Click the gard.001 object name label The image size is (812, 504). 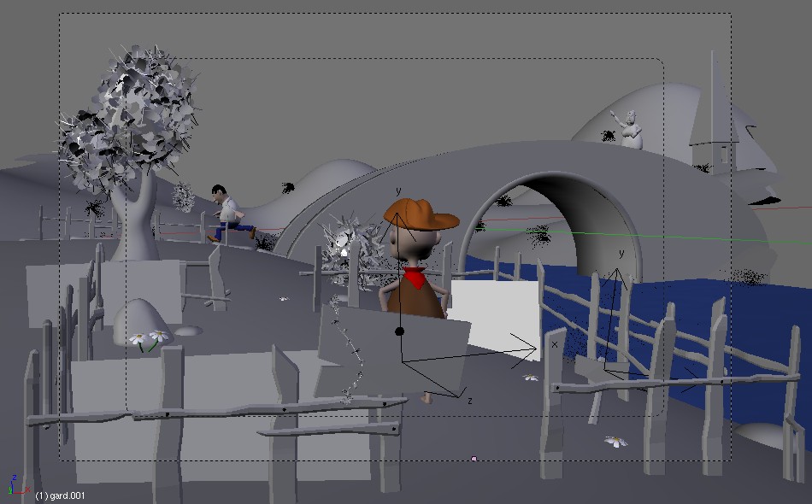point(60,495)
